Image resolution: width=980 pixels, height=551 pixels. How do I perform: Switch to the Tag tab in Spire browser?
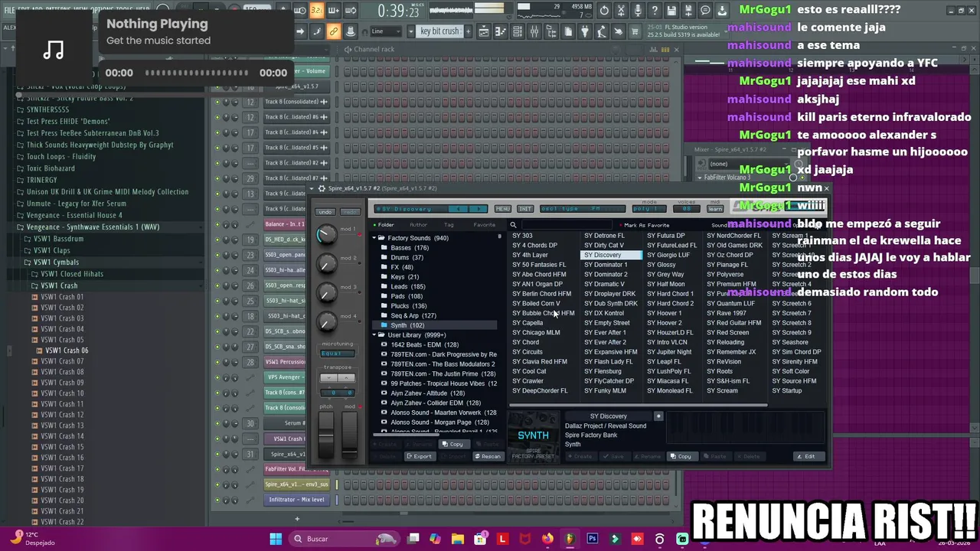pyautogui.click(x=449, y=225)
